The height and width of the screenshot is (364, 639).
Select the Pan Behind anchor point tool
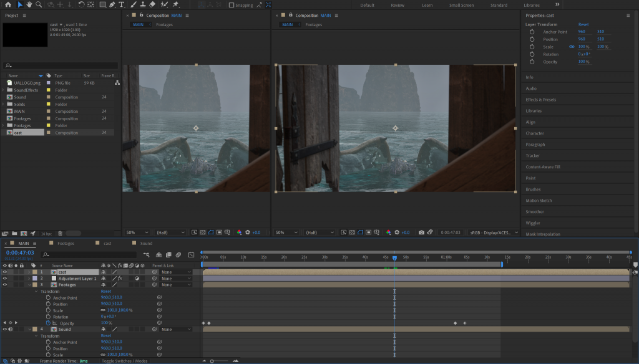[91, 4]
